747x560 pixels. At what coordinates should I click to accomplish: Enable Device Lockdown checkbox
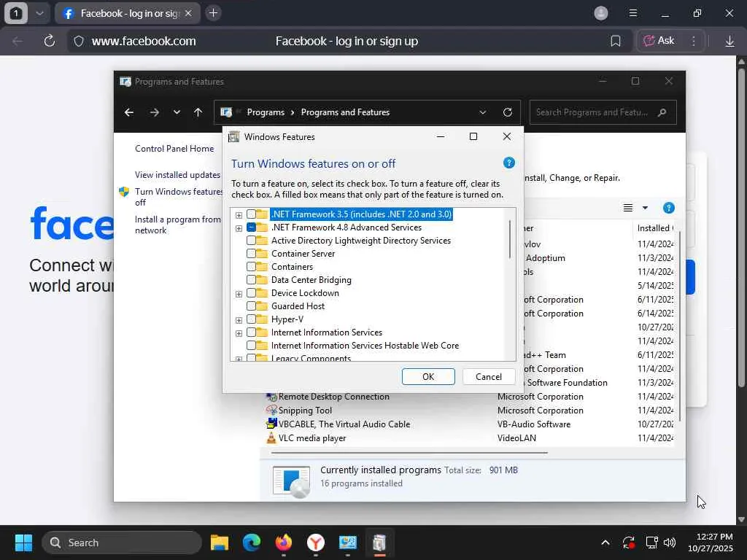251,293
